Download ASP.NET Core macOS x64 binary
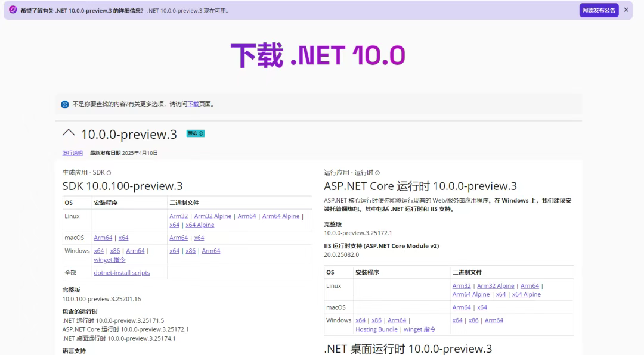644x355 pixels. click(x=482, y=307)
